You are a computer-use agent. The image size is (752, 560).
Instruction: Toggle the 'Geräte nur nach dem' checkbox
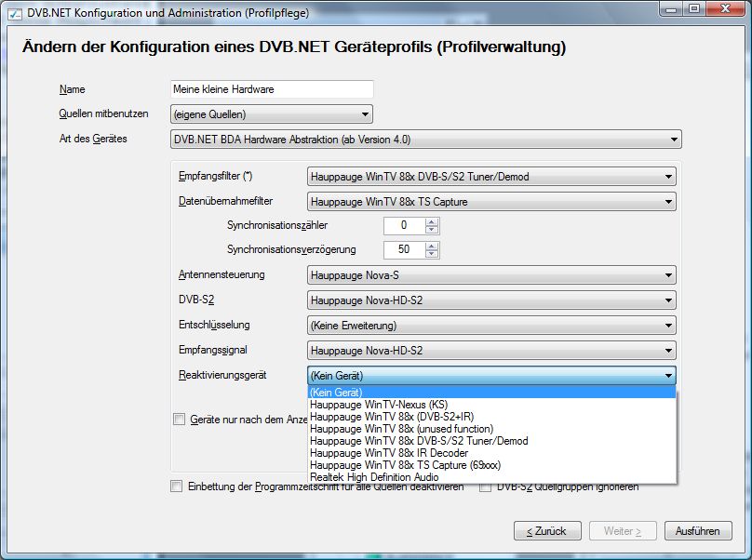click(x=180, y=420)
